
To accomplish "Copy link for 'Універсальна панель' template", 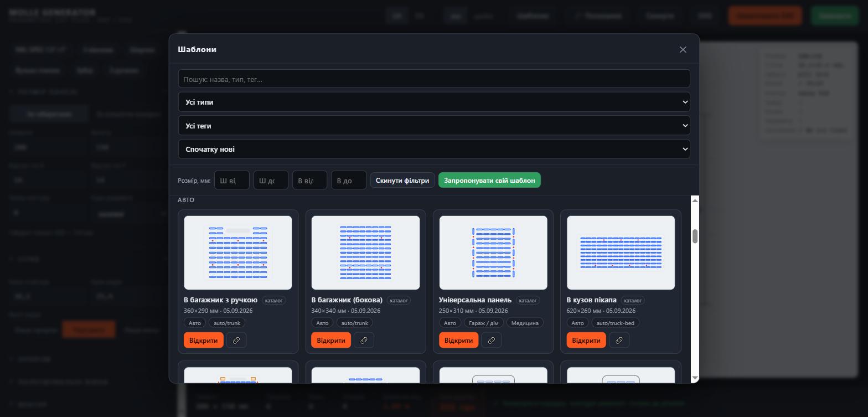I will point(492,340).
